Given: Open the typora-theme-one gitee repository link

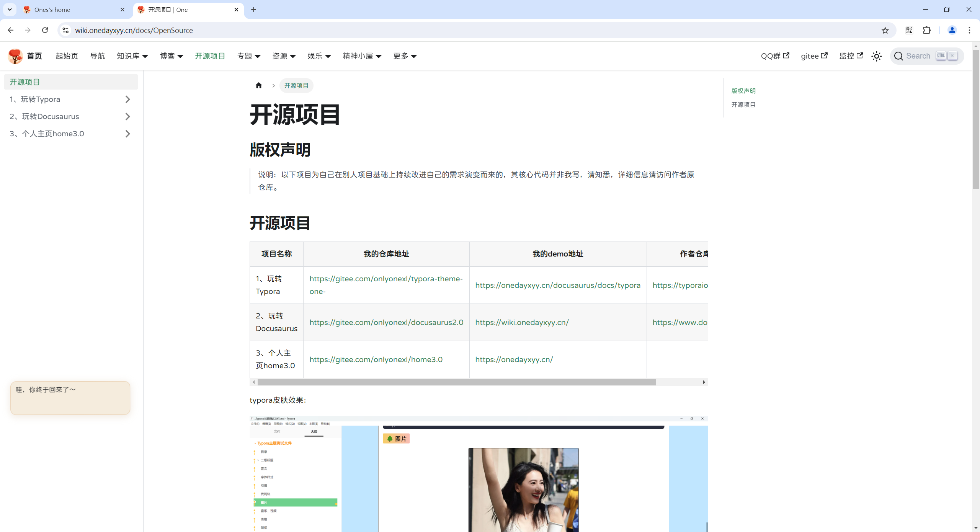Looking at the screenshot, I should [386, 285].
